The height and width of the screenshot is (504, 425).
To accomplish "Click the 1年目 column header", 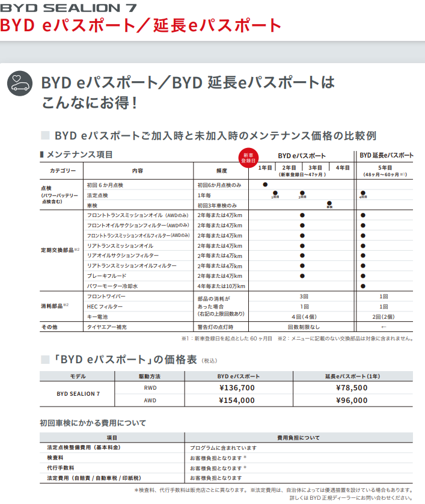I will point(265,167).
